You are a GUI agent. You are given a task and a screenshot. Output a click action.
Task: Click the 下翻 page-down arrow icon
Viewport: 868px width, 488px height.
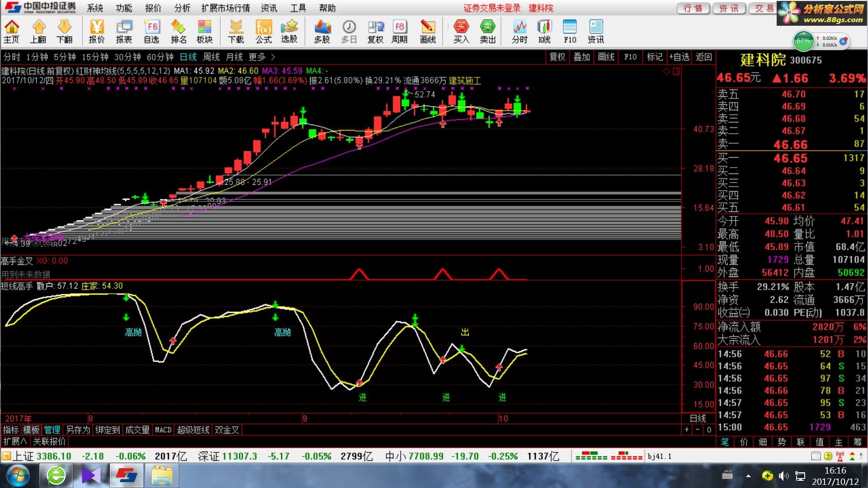65,32
